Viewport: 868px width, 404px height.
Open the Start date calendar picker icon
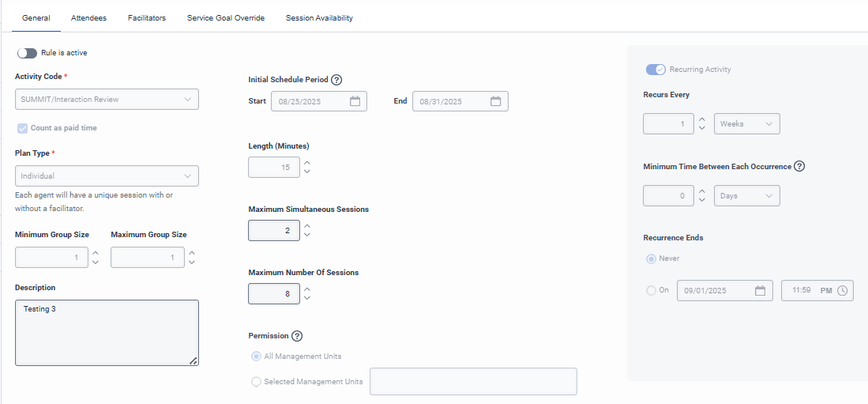[x=355, y=101]
